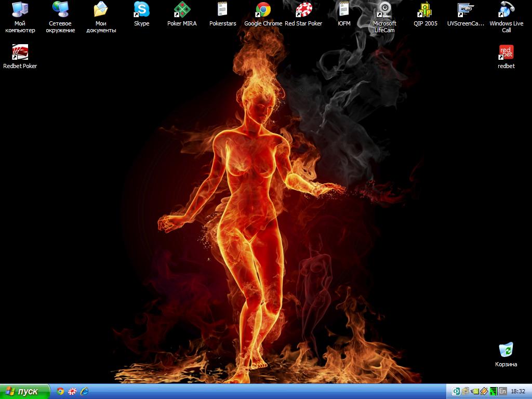Select the Корзина recycle bin
Viewport: 532px width, 399px height.
506,351
